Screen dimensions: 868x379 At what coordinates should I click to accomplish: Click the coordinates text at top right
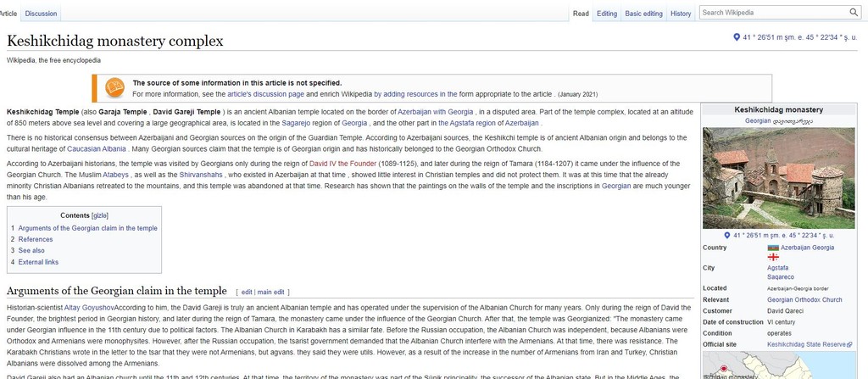[799, 37]
